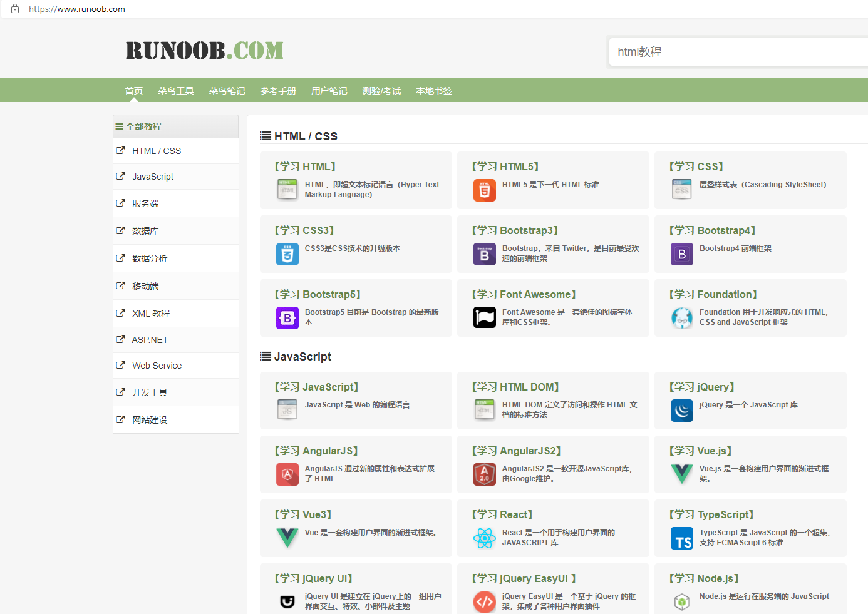Click the jQuery EasyUI code icon
This screenshot has height=614, width=868.
485,601
